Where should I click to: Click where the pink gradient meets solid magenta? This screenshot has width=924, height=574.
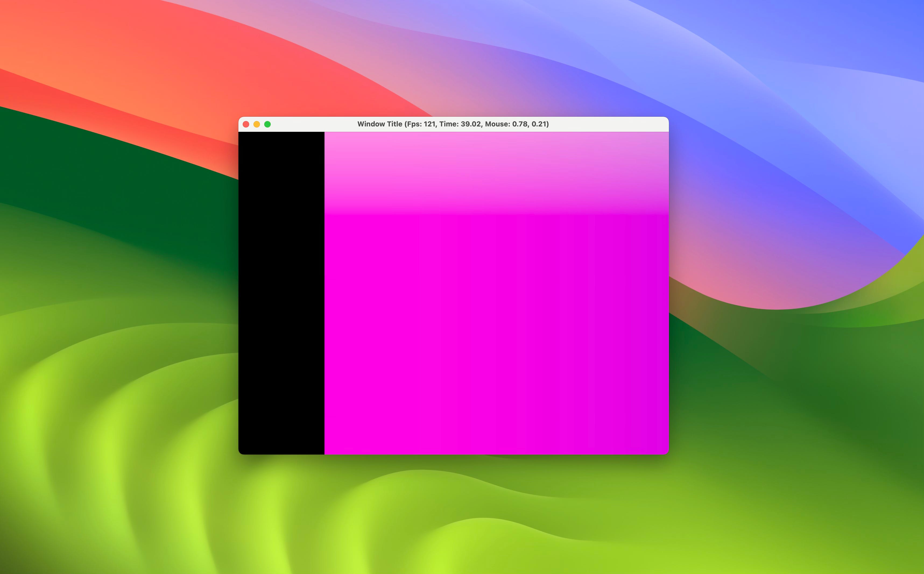click(x=494, y=214)
